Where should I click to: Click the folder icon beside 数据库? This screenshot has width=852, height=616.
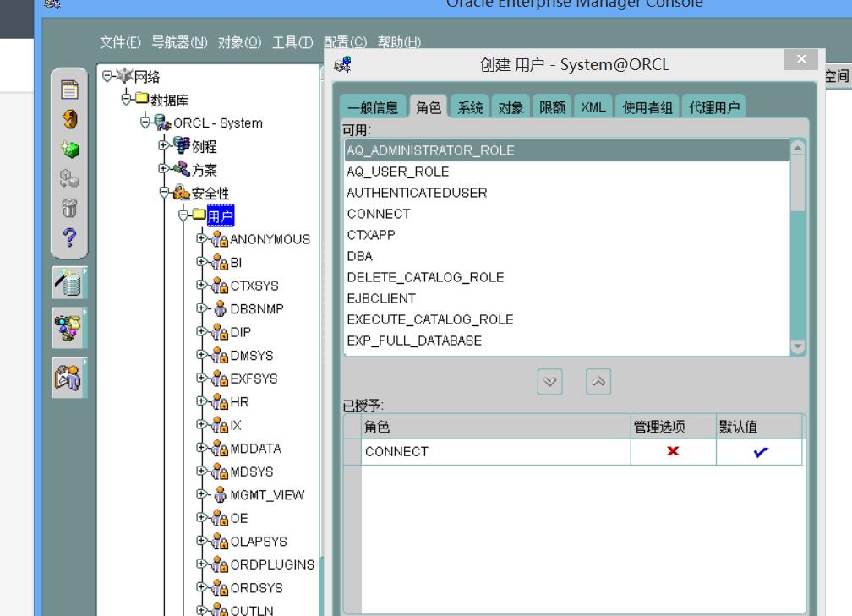[x=142, y=98]
